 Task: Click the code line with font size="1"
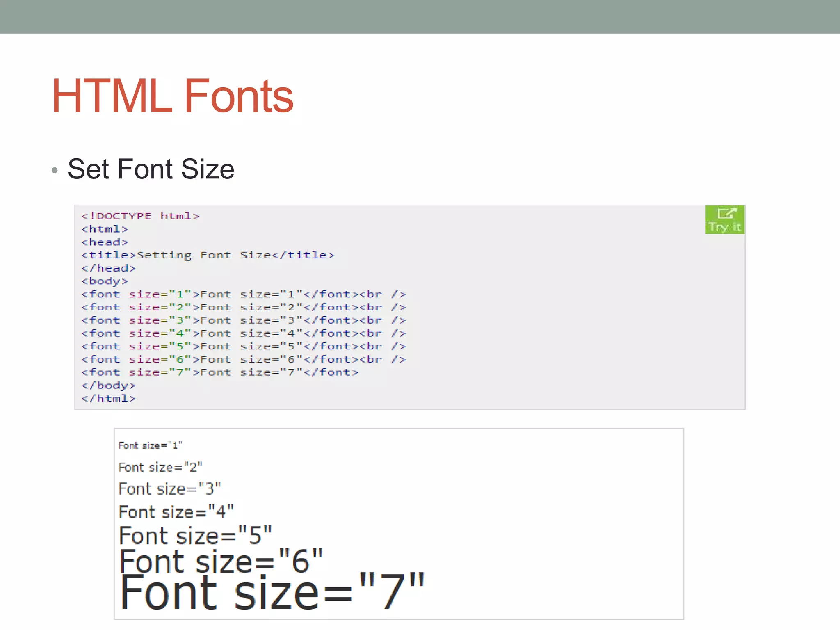coord(244,294)
